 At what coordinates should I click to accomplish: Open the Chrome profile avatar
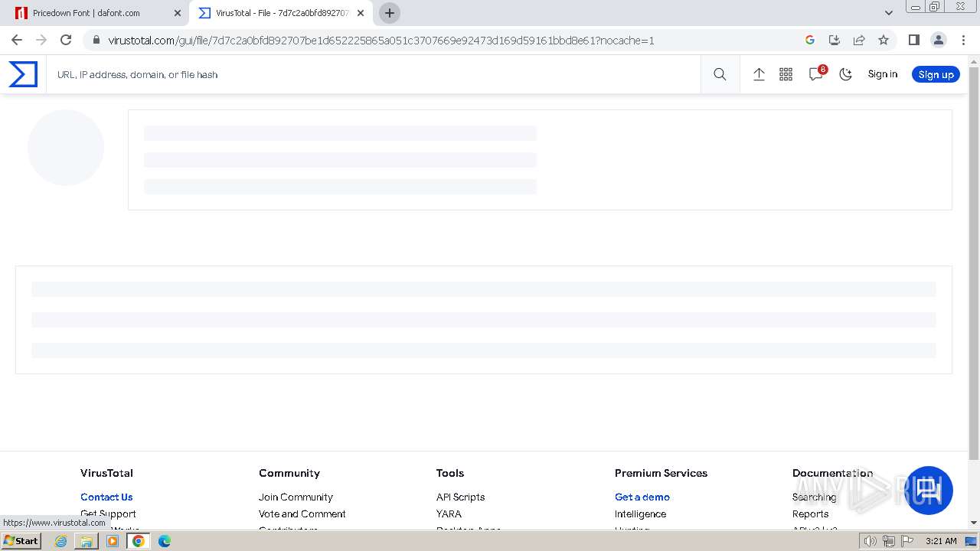[x=938, y=40]
